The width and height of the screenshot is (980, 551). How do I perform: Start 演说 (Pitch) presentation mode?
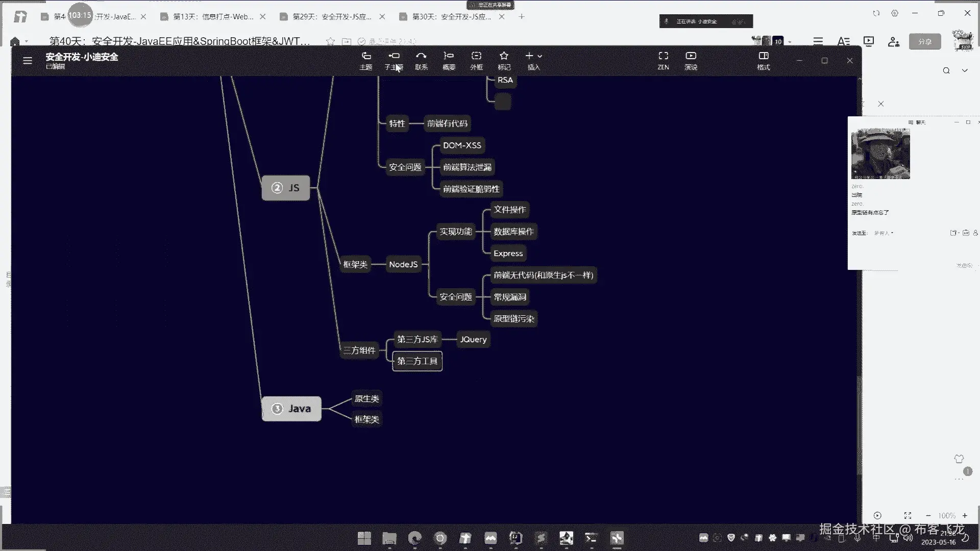(x=691, y=60)
